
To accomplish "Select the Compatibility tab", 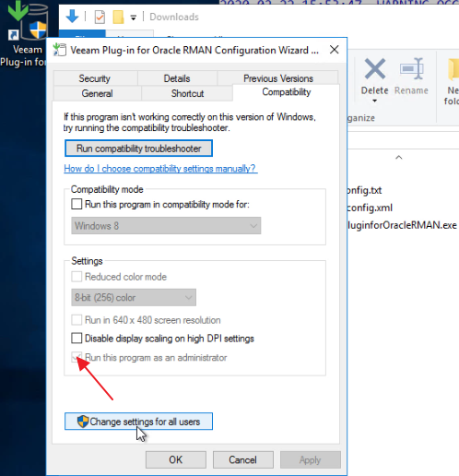I will [x=287, y=92].
